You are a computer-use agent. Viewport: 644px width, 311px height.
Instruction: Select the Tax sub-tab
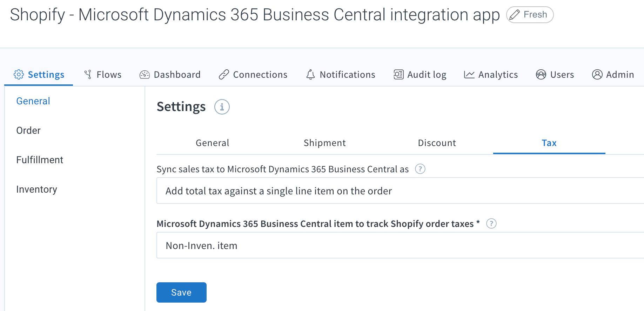(x=549, y=143)
